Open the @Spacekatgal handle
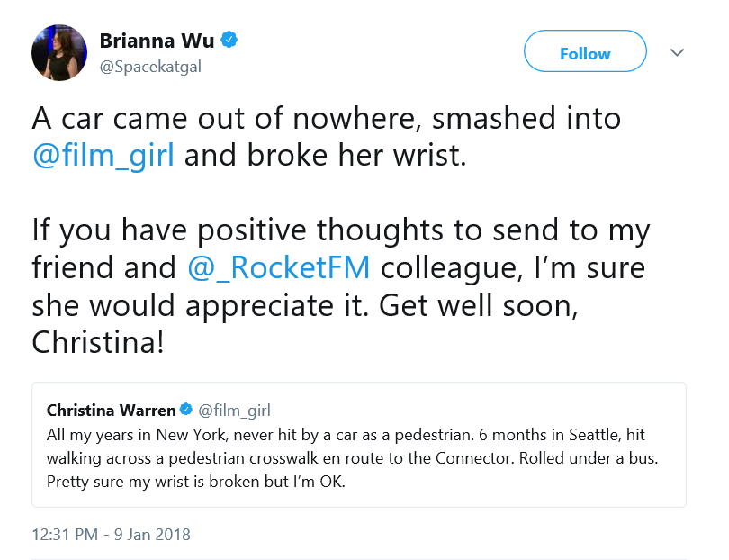The width and height of the screenshot is (729, 560). click(x=150, y=67)
